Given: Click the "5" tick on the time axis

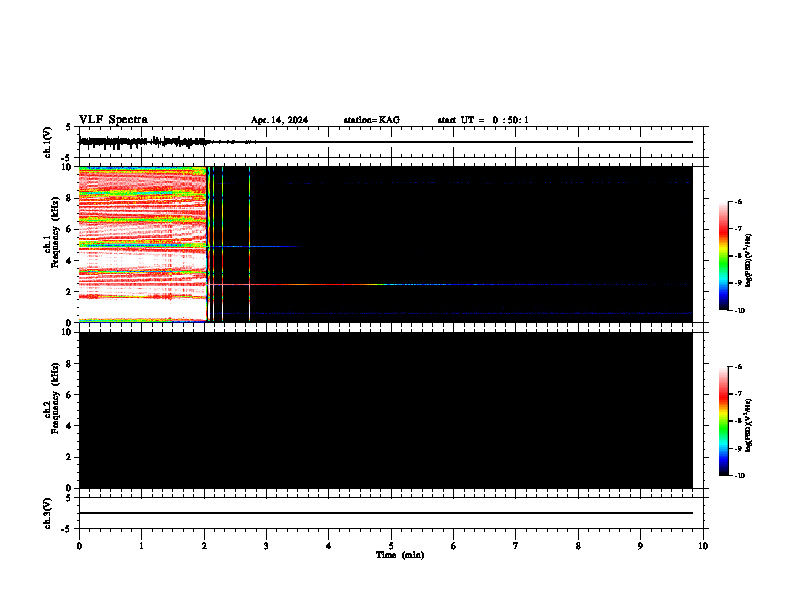Looking at the screenshot, I should (391, 546).
